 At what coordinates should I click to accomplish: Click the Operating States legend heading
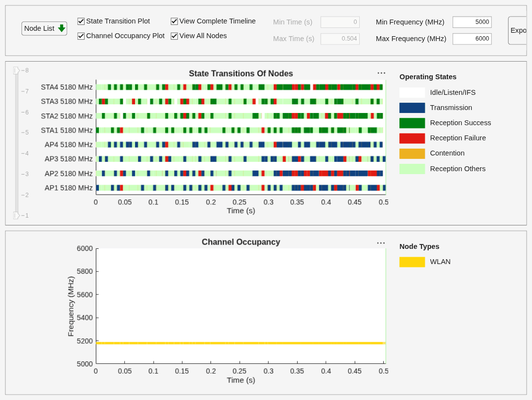pyautogui.click(x=428, y=77)
